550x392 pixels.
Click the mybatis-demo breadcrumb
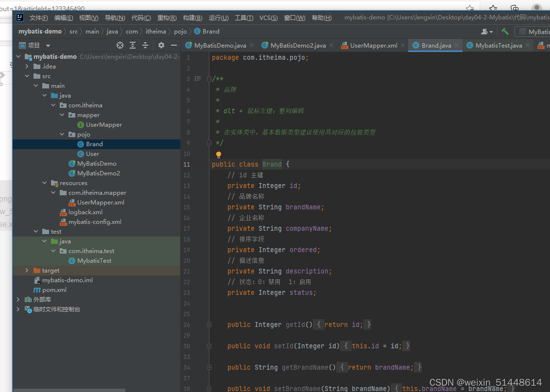click(40, 32)
